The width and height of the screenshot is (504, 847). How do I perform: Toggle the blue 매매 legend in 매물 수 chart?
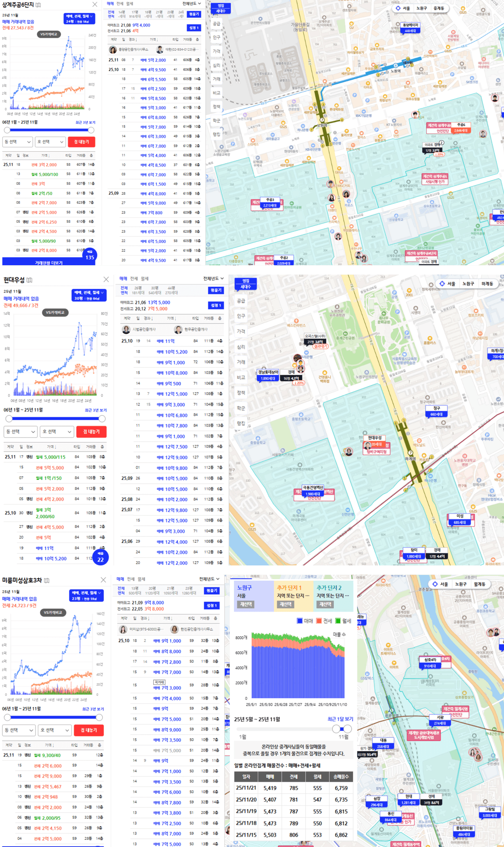tap(305, 621)
